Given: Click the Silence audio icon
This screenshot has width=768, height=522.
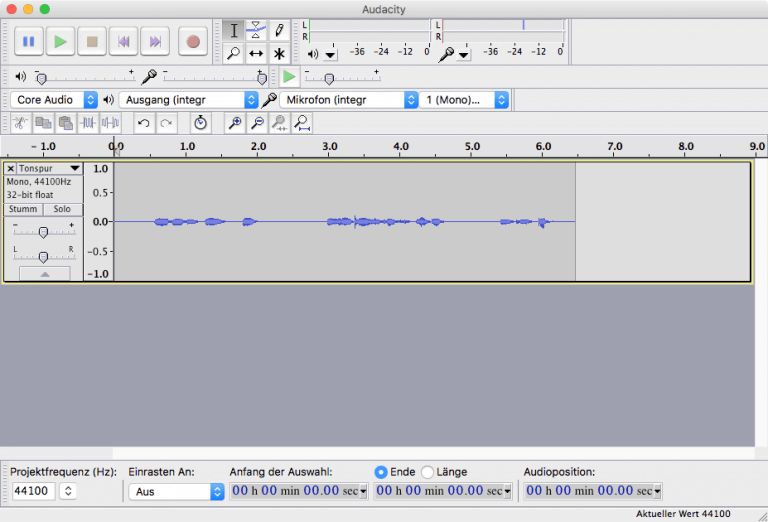Looking at the screenshot, I should click(x=111, y=123).
